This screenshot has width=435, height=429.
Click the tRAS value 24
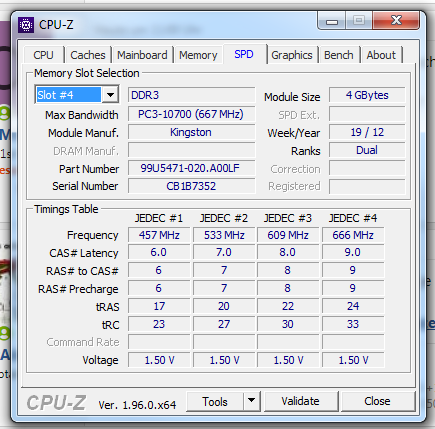pos(353,306)
